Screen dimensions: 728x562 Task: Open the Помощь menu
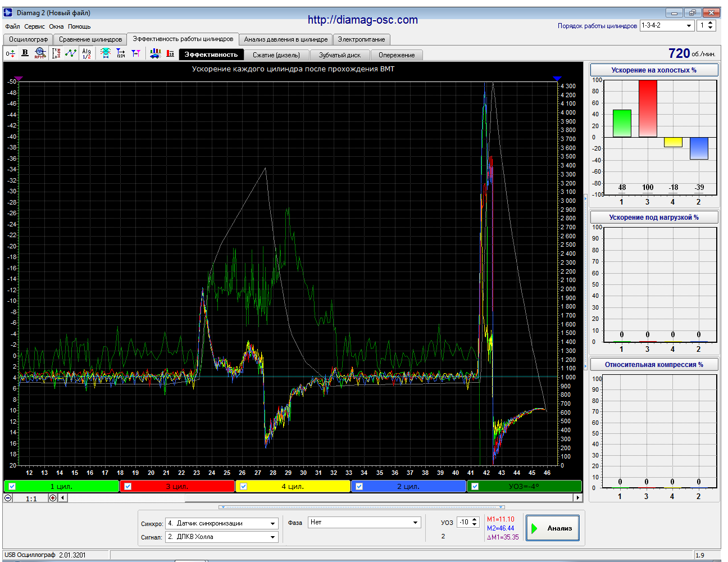tap(79, 26)
